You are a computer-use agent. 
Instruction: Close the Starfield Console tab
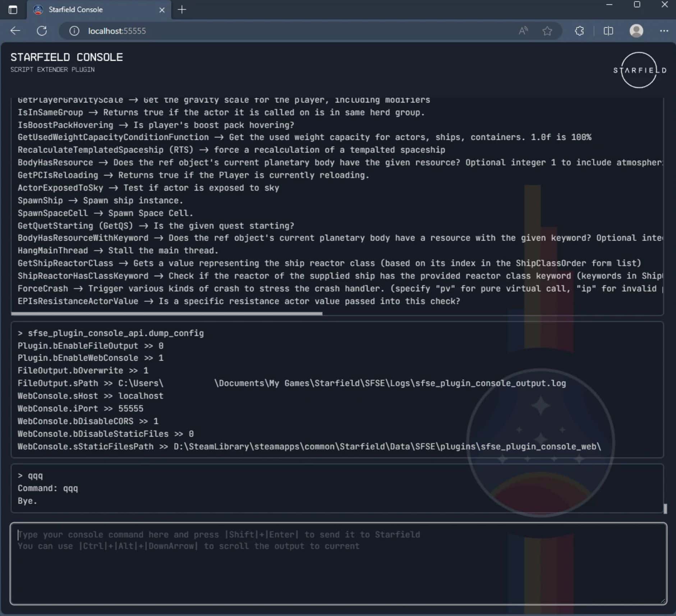[162, 10]
